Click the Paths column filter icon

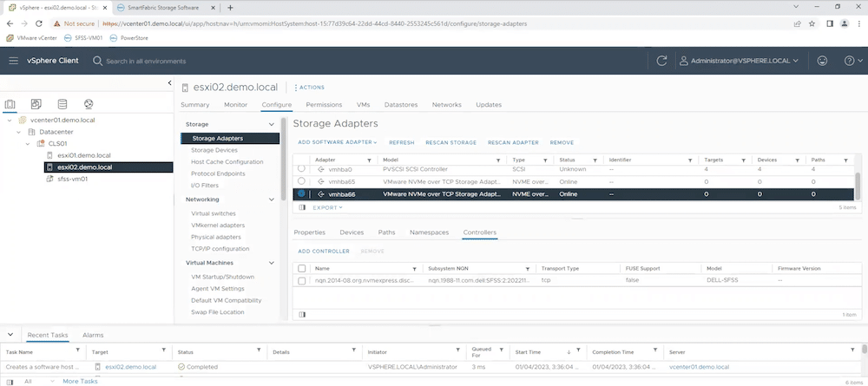(x=845, y=160)
